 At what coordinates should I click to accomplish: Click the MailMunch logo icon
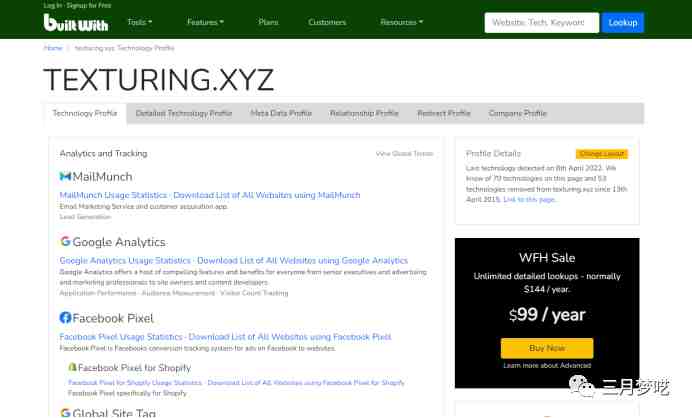[65, 177]
